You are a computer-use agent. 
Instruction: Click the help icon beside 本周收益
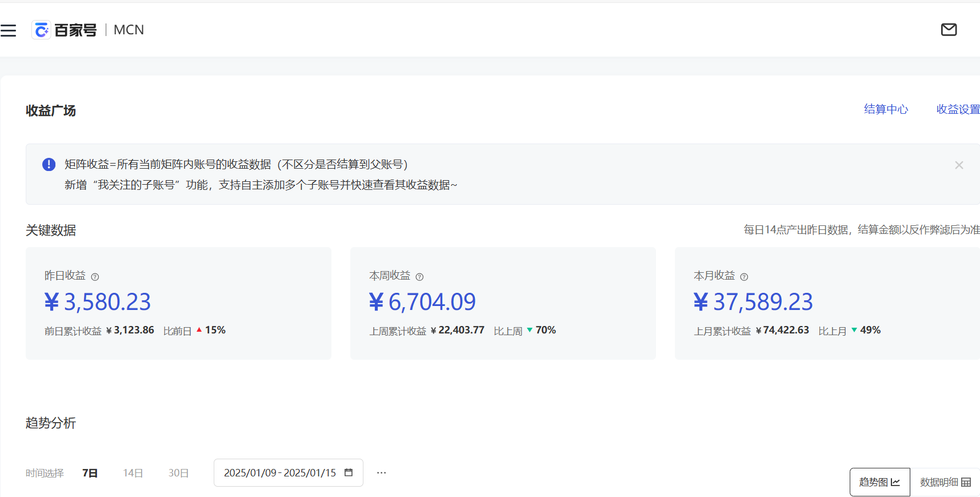419,277
